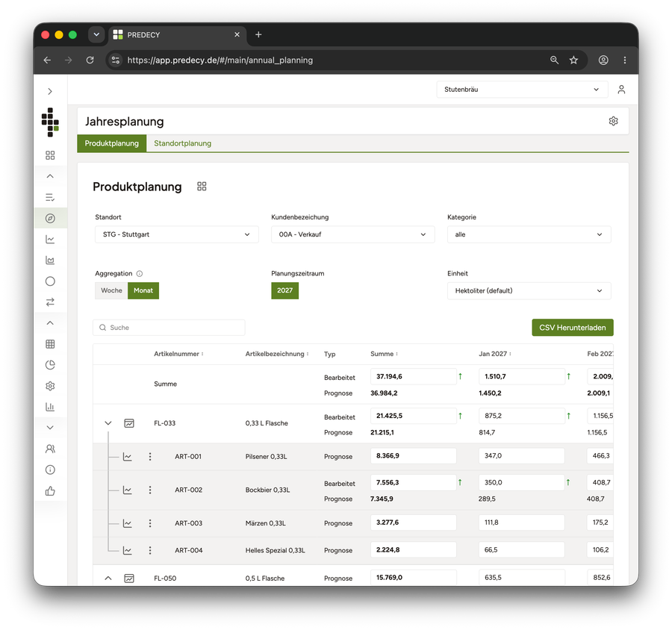This screenshot has width=672, height=630.
Task: Switch to the Standortplanung tab
Action: tap(183, 143)
